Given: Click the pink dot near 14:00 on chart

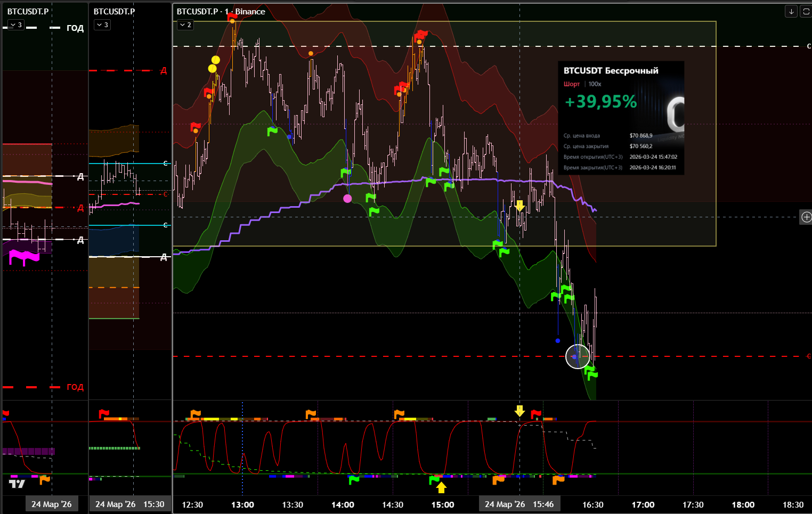Looking at the screenshot, I should 347,199.
